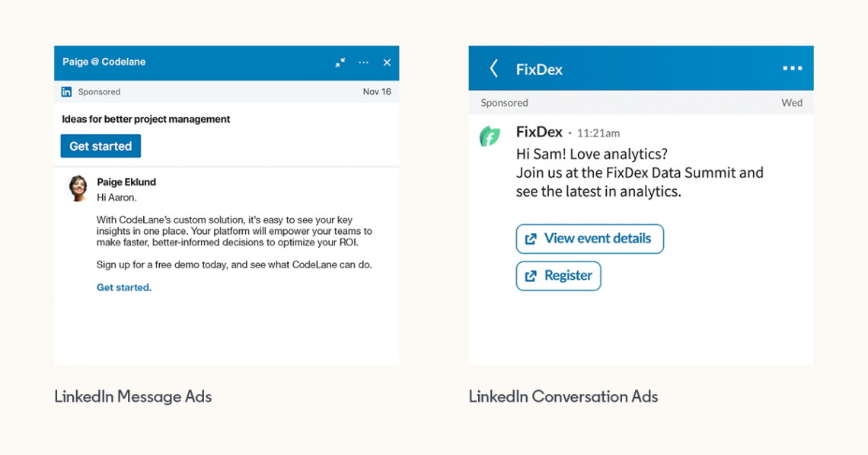This screenshot has height=455, width=868.
Task: Click the Wed timestamp in FixDex ad
Action: [x=792, y=102]
